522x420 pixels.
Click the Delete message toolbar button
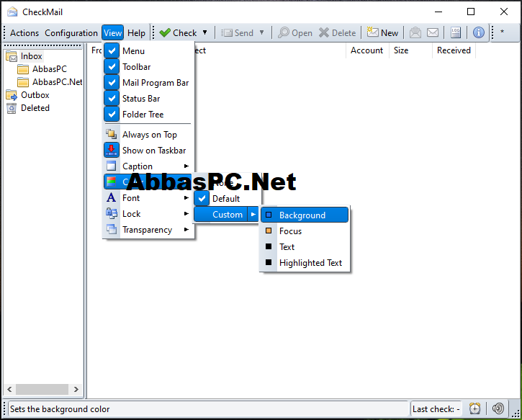(x=337, y=33)
